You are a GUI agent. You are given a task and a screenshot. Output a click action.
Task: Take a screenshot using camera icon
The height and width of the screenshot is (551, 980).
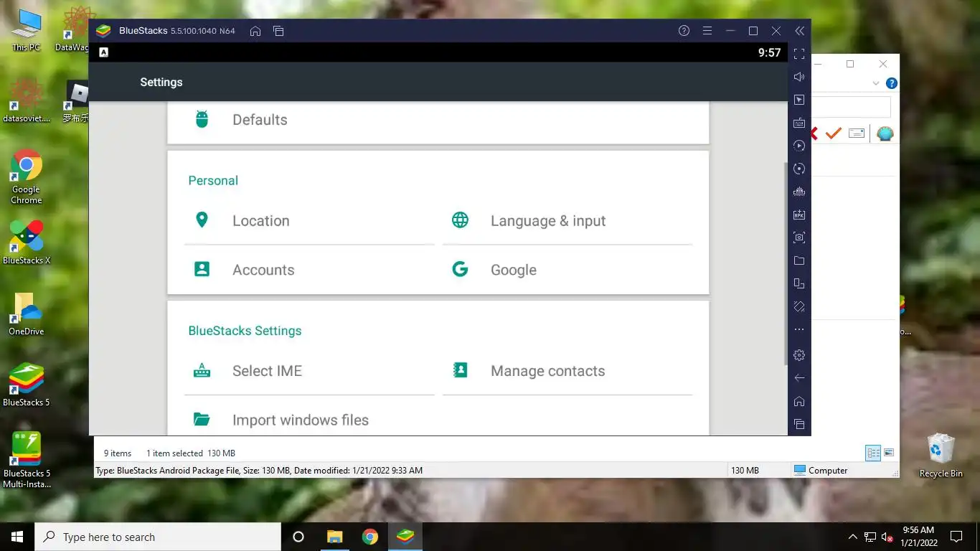799,237
